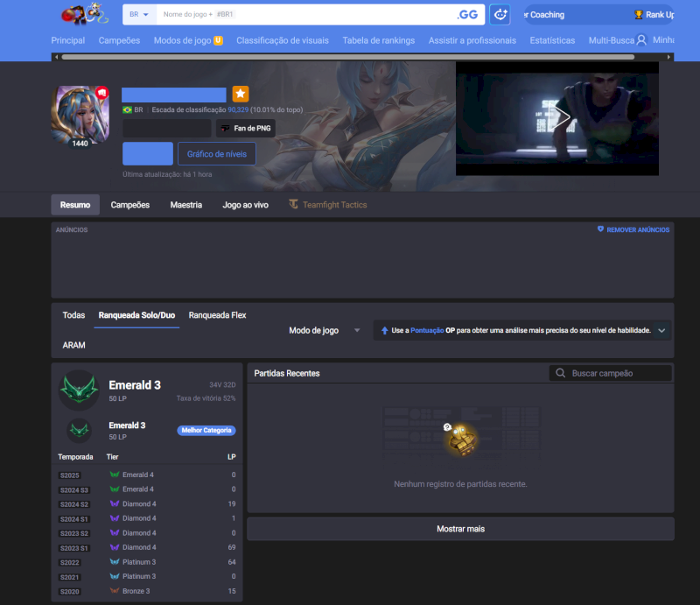Play the video in the banner

click(560, 117)
